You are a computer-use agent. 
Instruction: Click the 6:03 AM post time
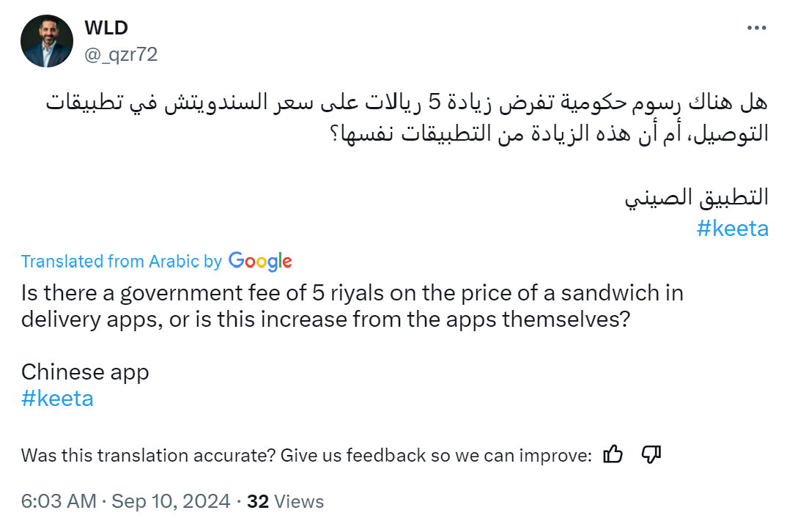tap(59, 501)
